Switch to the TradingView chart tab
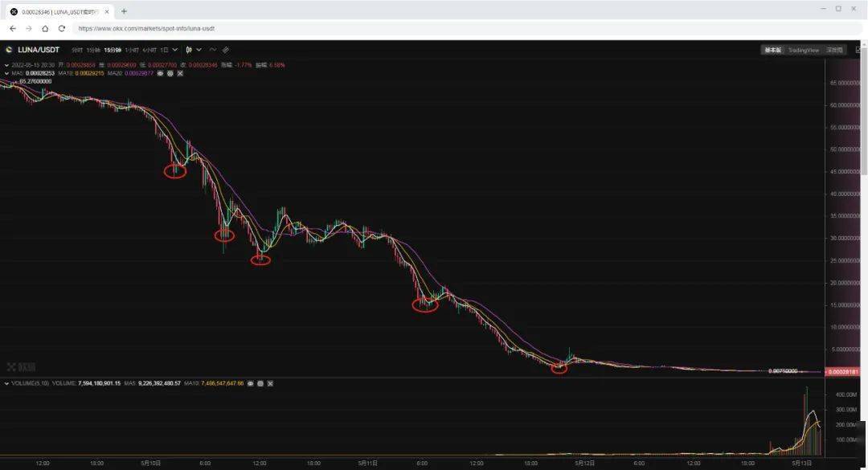The width and height of the screenshot is (868, 470). 803,50
